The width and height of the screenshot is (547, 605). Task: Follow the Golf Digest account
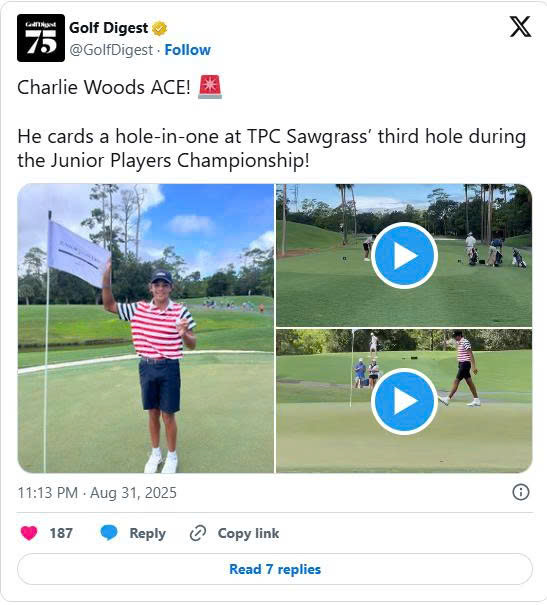(187, 50)
